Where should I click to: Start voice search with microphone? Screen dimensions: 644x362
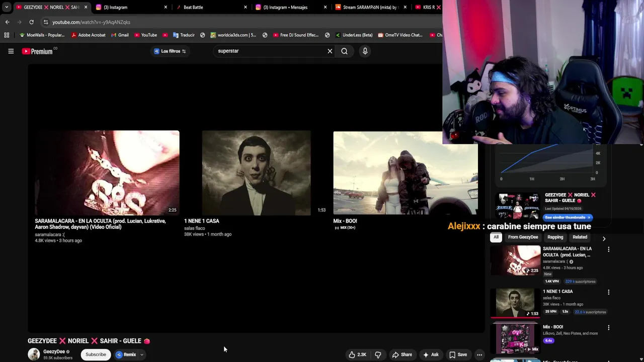point(365,51)
